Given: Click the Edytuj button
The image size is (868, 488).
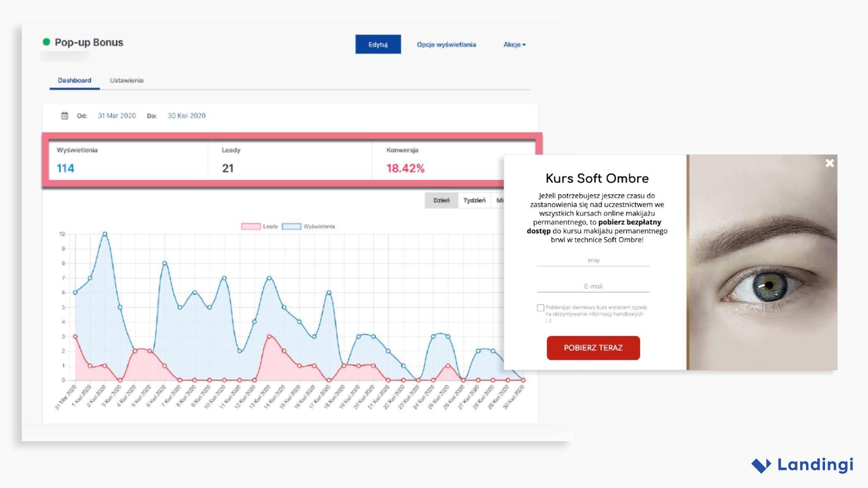Looking at the screenshot, I should 378,44.
